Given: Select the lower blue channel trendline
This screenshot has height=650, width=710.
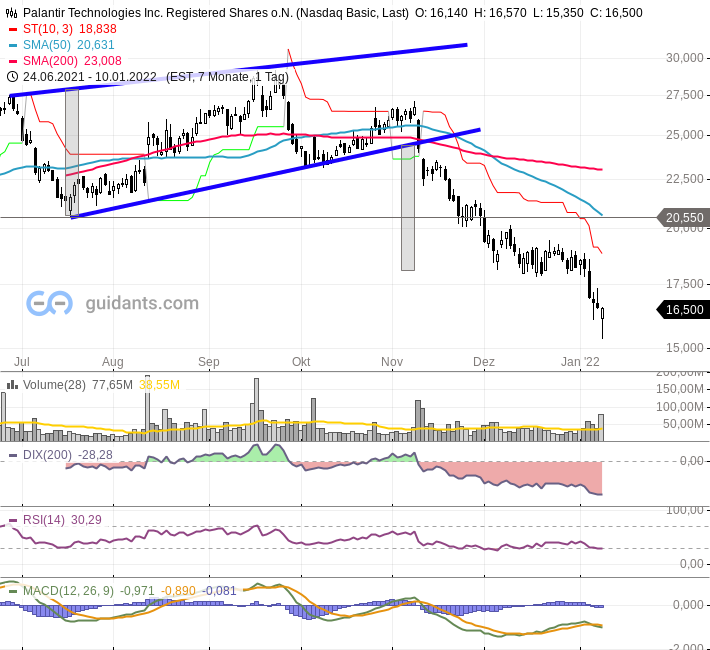Looking at the screenshot, I should (275, 174).
